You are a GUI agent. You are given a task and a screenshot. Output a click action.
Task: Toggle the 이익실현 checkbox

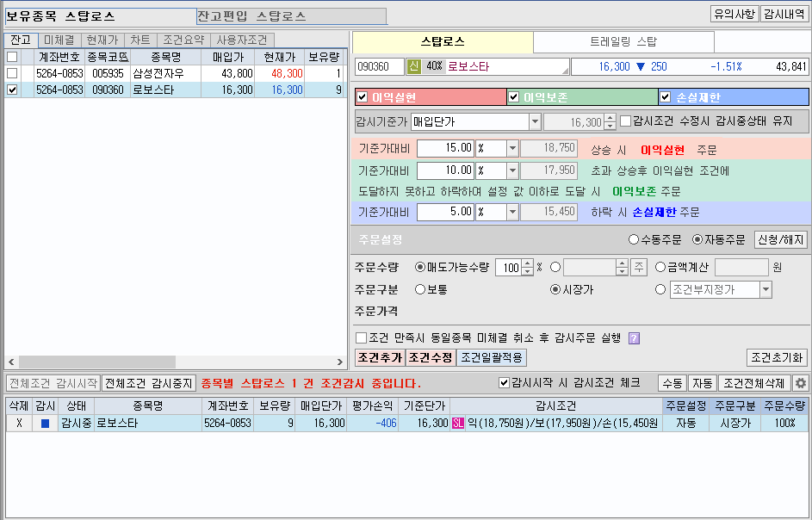click(363, 96)
